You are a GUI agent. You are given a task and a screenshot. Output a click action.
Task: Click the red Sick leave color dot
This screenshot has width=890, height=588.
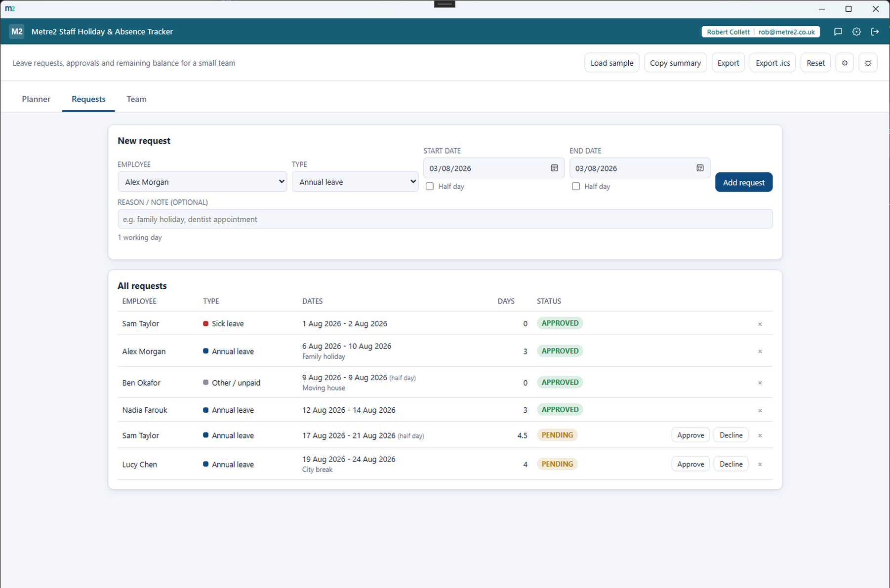(205, 323)
